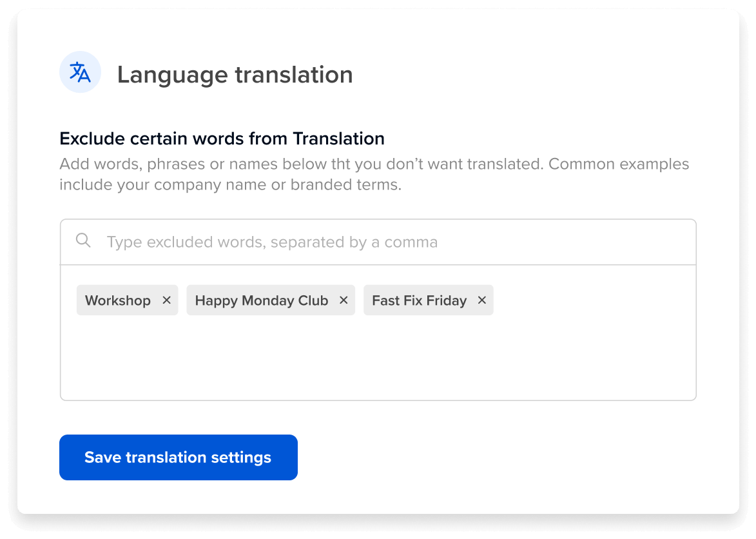Click Save translation settings
756x539 pixels.
tap(178, 457)
